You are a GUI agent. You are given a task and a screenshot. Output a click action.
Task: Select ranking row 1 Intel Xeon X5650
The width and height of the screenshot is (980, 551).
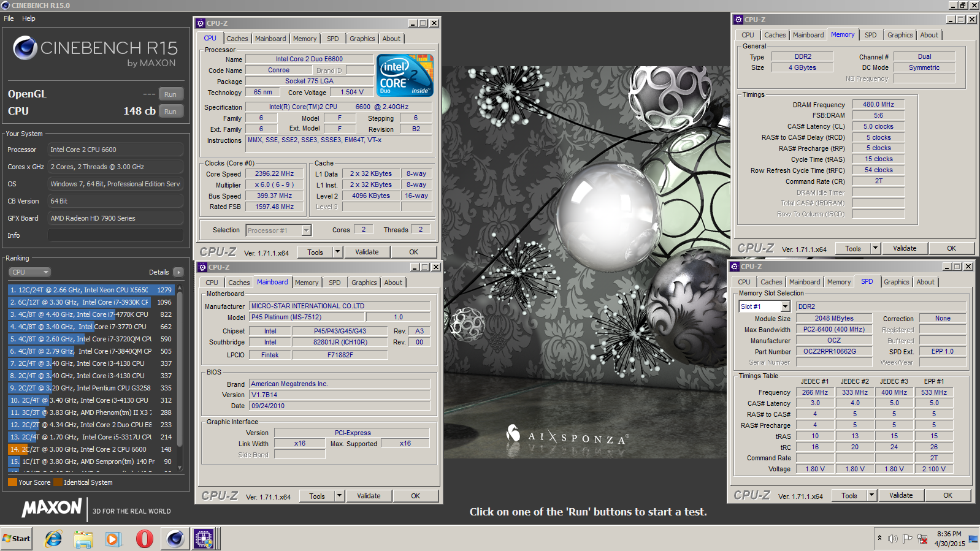coord(91,290)
